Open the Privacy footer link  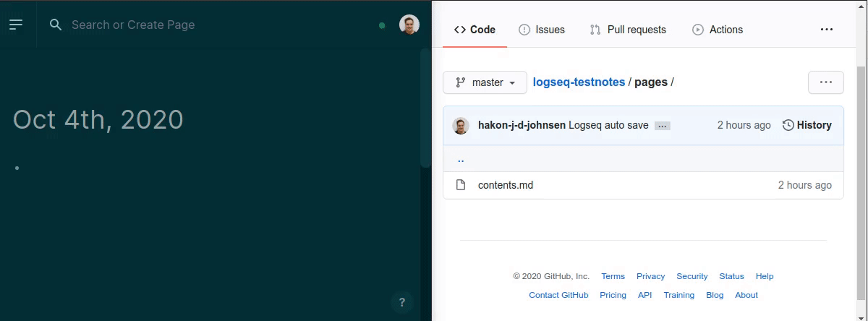click(x=651, y=276)
